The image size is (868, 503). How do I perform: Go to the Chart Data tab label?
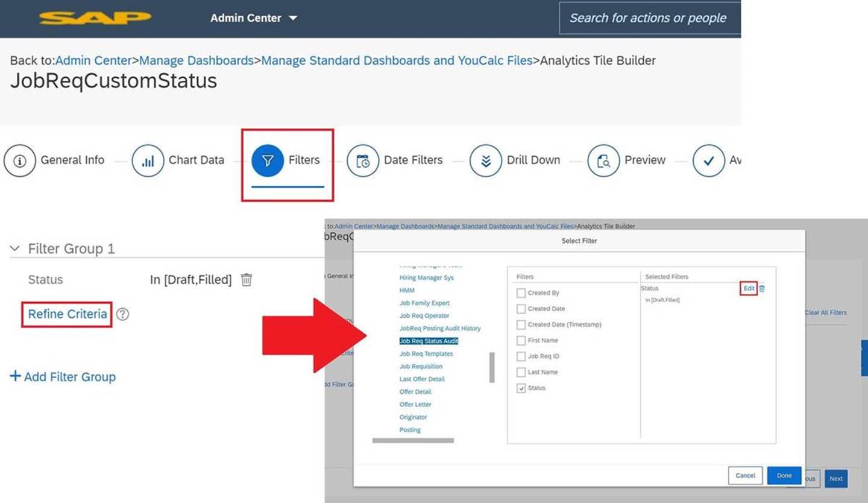click(197, 160)
